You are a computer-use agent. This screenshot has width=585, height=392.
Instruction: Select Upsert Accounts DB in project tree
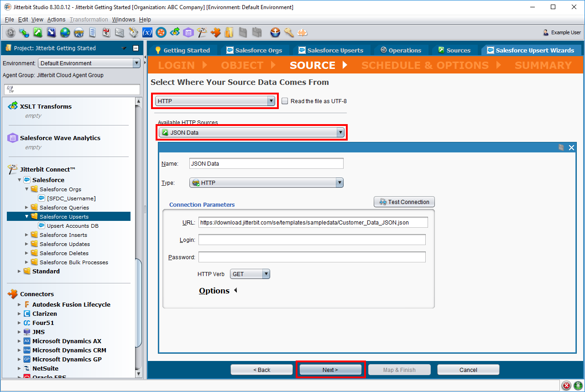tap(73, 226)
